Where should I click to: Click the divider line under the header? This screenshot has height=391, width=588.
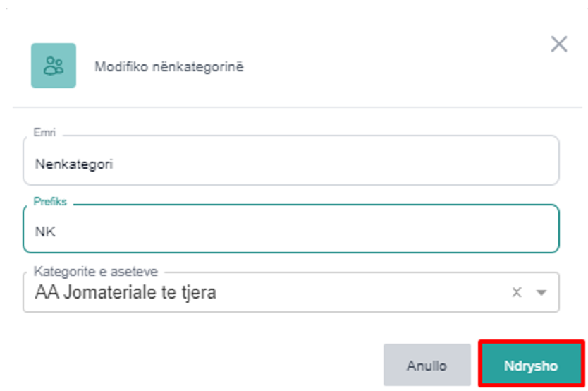pos(296,107)
